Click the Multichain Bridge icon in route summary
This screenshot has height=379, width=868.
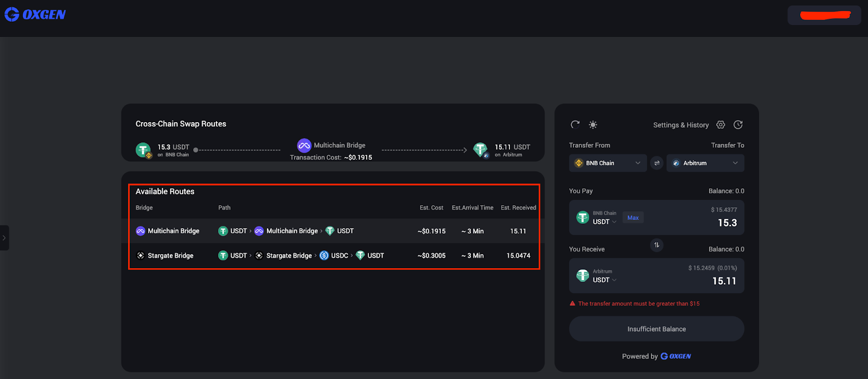click(304, 146)
